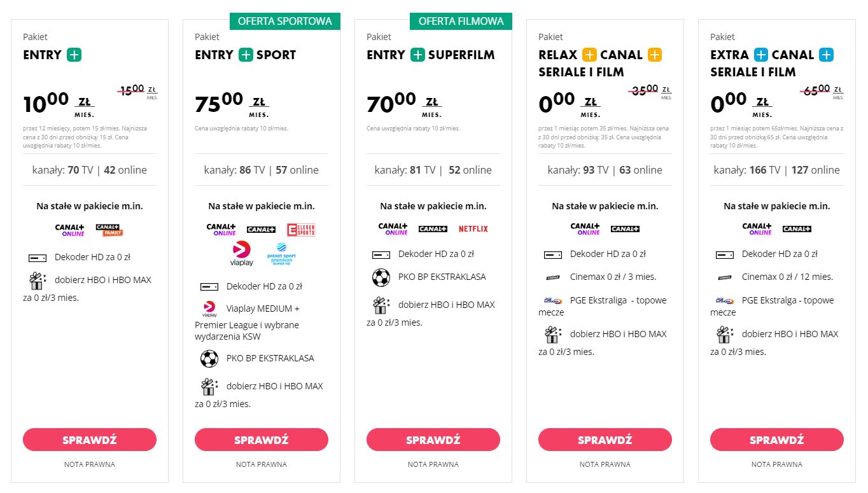Select the OFERTA FILMOWA badge
Image resolution: width=868 pixels, height=493 pixels.
pyautogui.click(x=461, y=21)
